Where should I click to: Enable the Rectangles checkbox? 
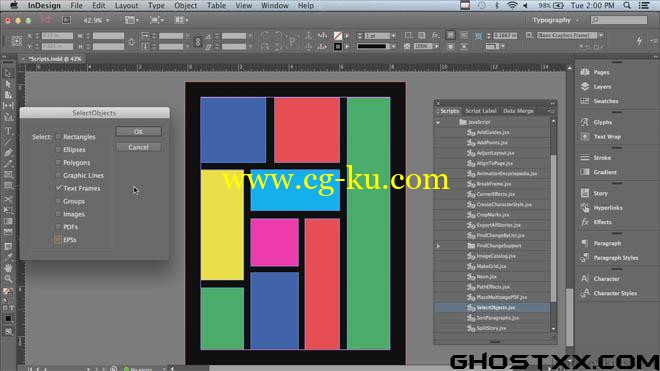coord(59,136)
